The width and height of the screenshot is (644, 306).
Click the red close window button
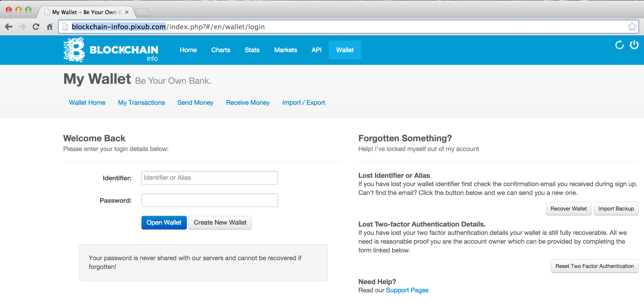pos(9,10)
